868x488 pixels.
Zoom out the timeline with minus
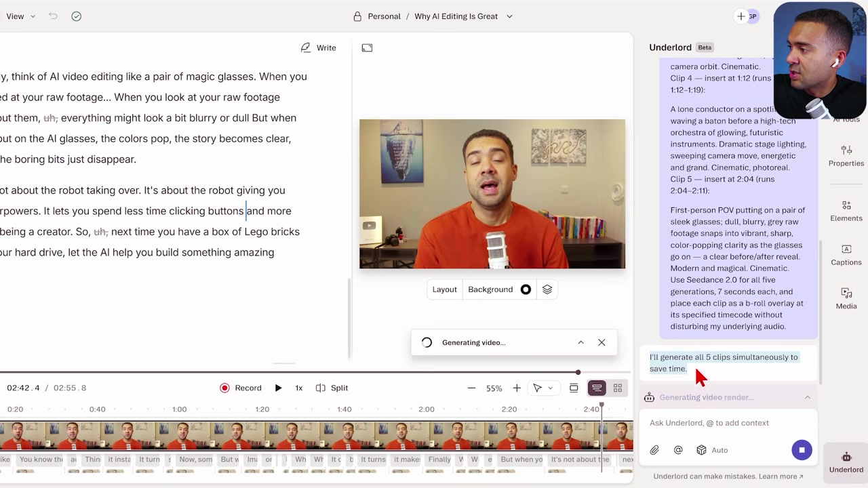pyautogui.click(x=471, y=388)
